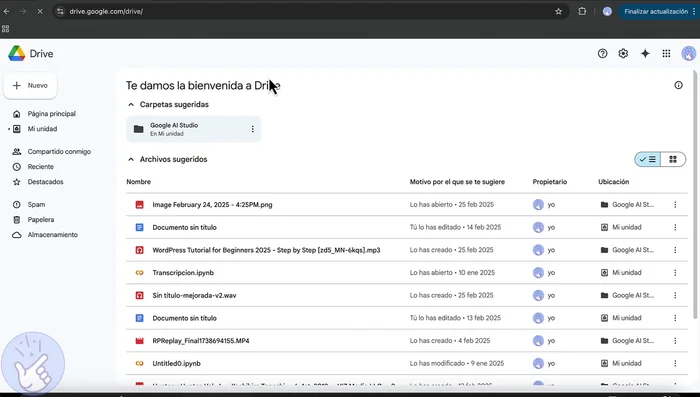The image size is (700, 397).
Task: Select Documento sin título edited 14 feb 2025
Action: [184, 227]
